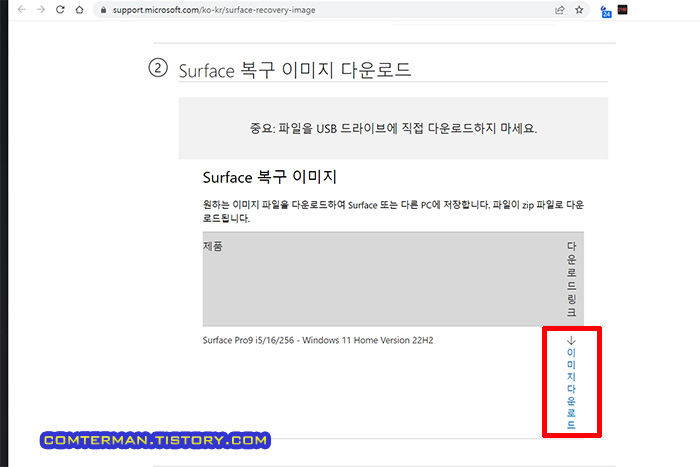Select the Surface Pro9 i5/16/256 product row text

point(318,340)
